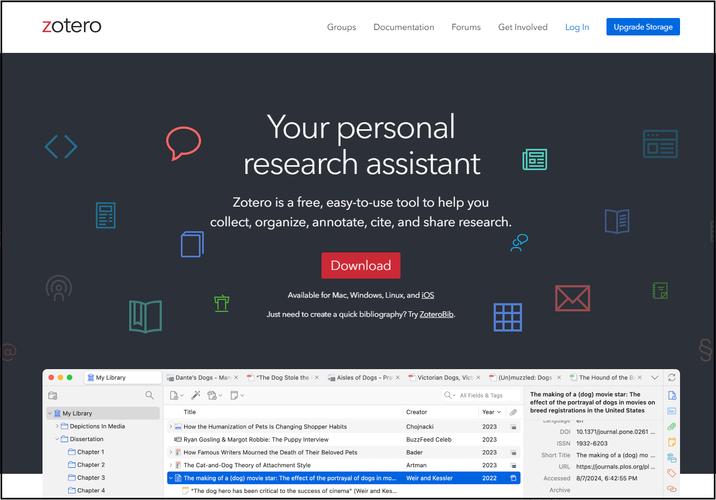This screenshot has width=716, height=500.
Task: Select the My Library tab in Zotero app
Action: 122,378
